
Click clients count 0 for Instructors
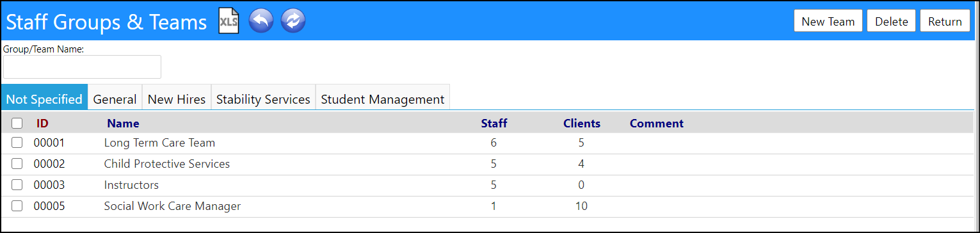[x=581, y=185]
